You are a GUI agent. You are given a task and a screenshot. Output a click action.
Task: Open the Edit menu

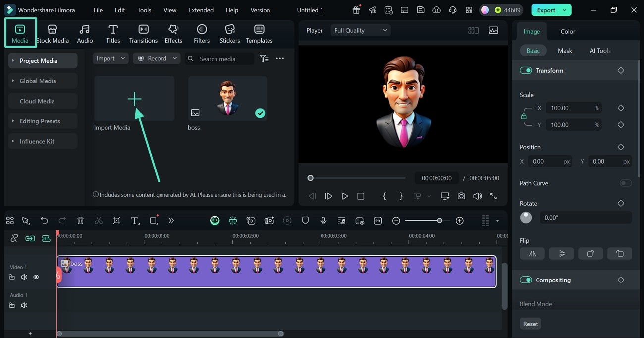click(120, 10)
